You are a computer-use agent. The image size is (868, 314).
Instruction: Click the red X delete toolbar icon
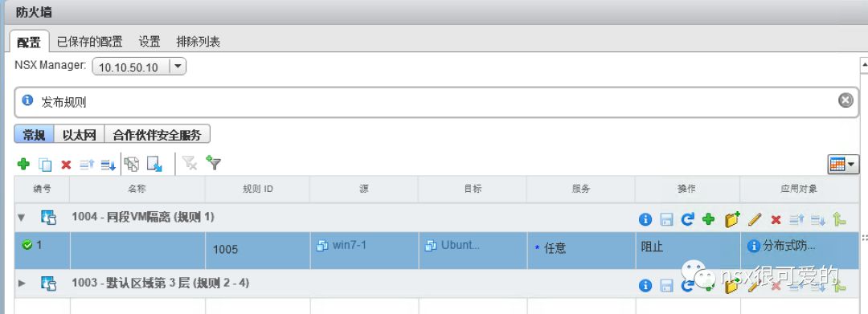(66, 164)
